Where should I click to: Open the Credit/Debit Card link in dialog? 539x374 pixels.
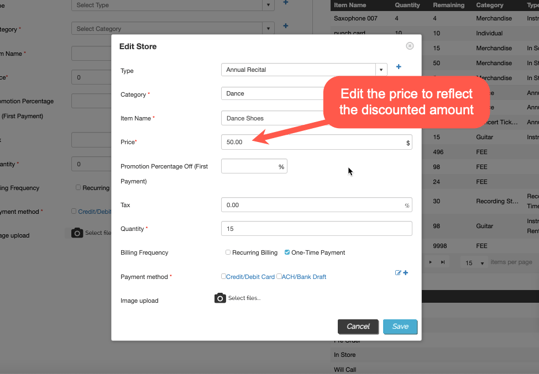[x=250, y=277]
